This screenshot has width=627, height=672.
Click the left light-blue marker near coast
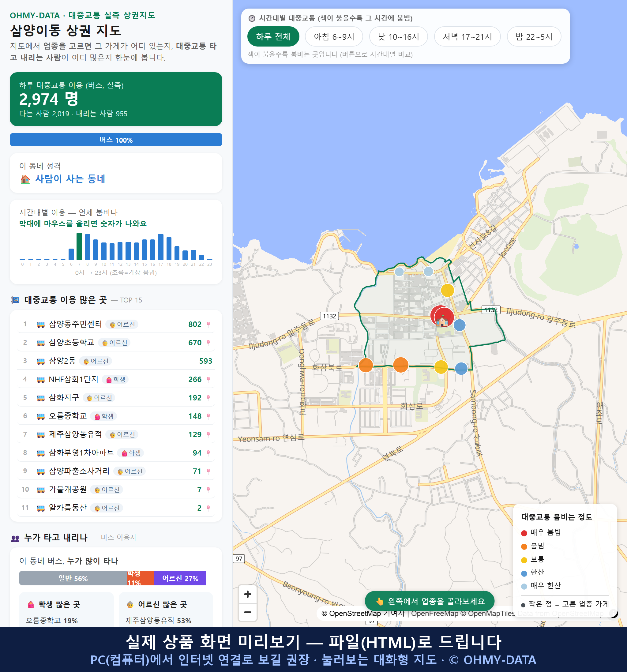400,272
